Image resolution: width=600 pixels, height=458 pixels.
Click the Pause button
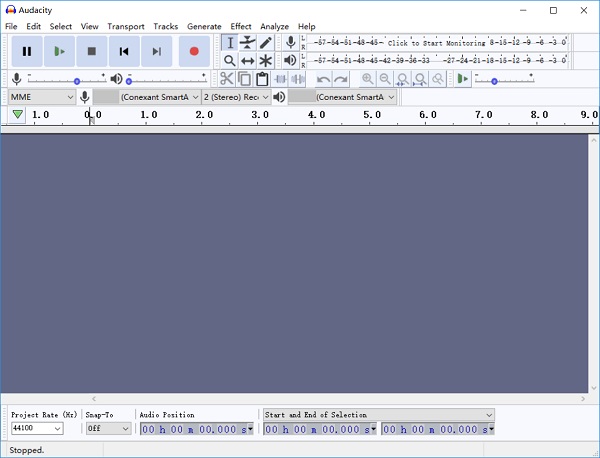pyautogui.click(x=27, y=51)
